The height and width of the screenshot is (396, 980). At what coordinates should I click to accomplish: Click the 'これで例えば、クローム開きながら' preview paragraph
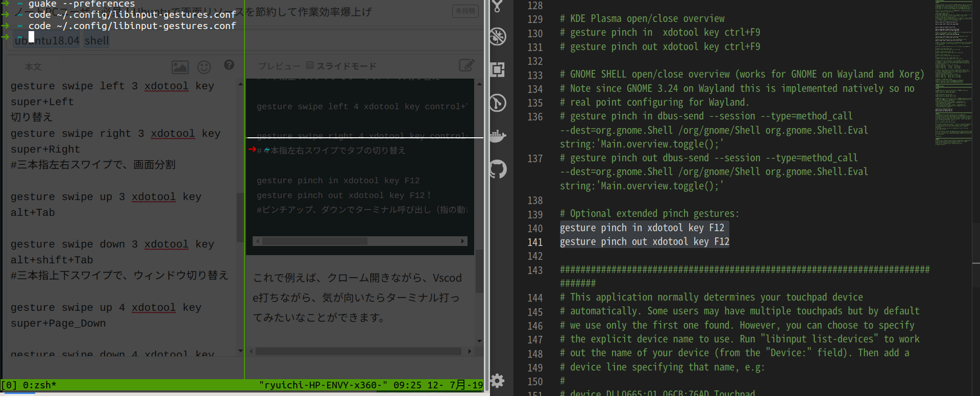point(357,298)
